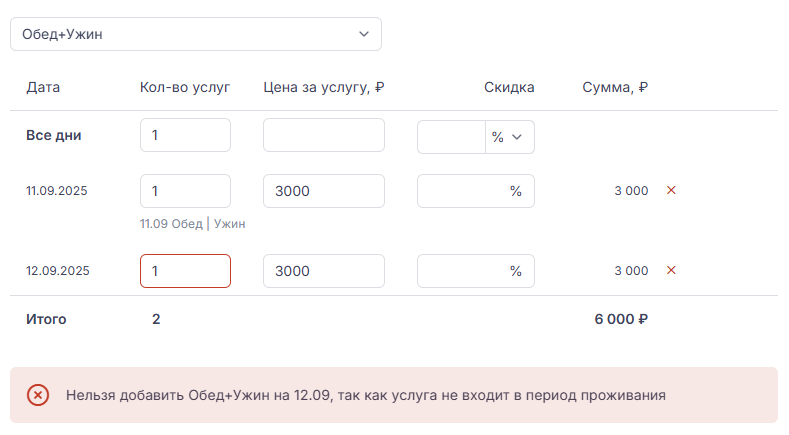
Task: Click the price field for 12.09.2025
Action: [323, 271]
